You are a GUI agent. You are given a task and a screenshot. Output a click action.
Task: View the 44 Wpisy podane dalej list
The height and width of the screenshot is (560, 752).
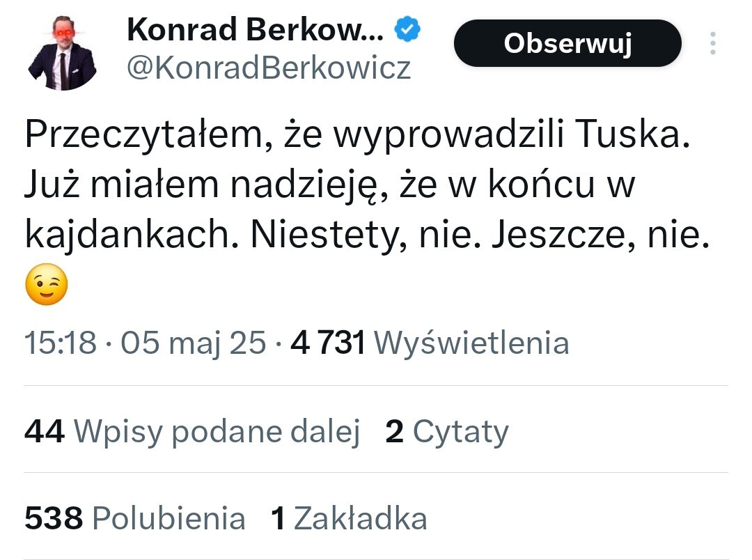(192, 432)
